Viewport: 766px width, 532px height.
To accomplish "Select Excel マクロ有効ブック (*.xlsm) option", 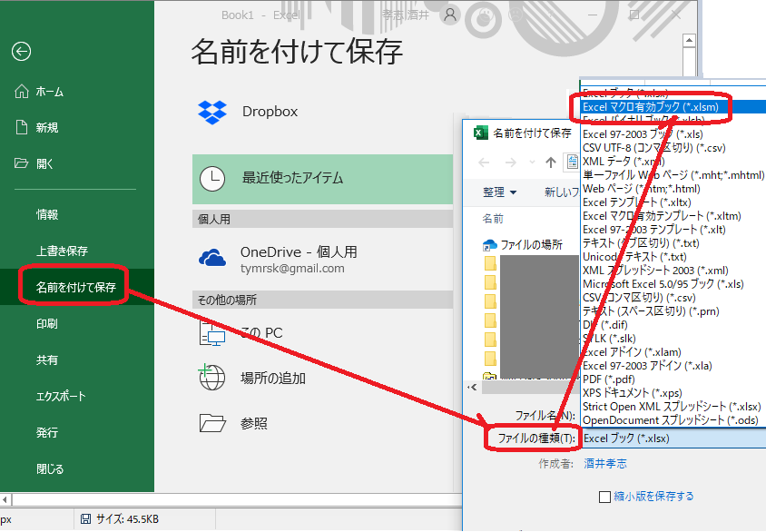I will (x=674, y=106).
